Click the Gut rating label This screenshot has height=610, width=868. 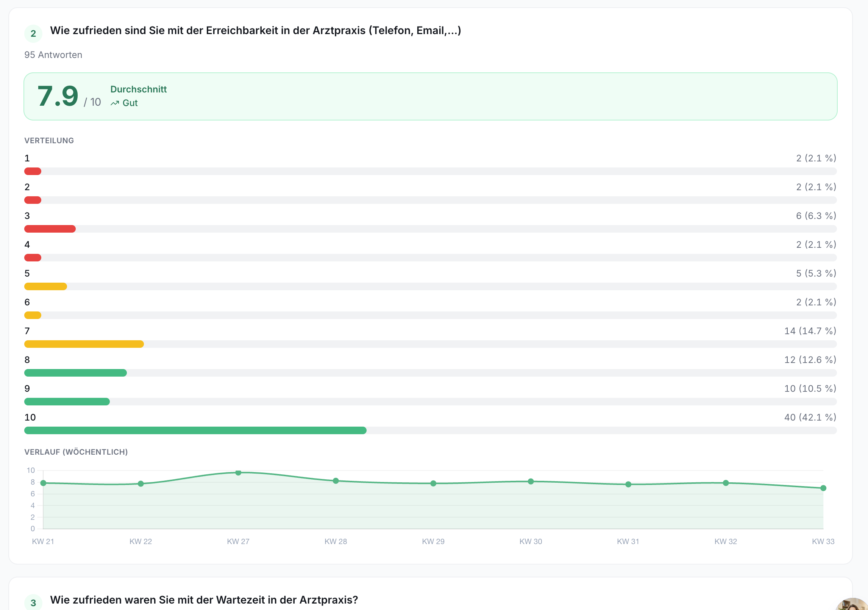click(x=130, y=103)
